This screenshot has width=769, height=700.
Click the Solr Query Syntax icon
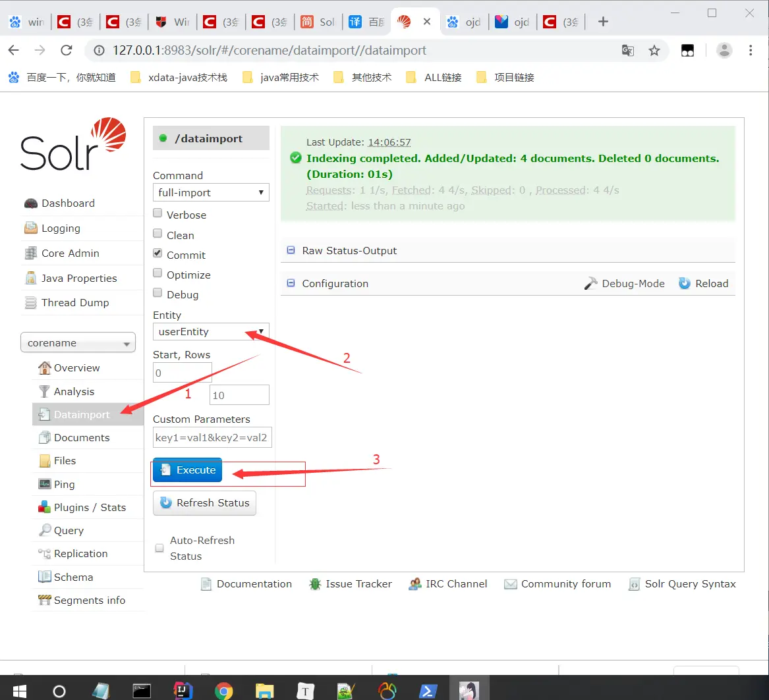point(634,584)
